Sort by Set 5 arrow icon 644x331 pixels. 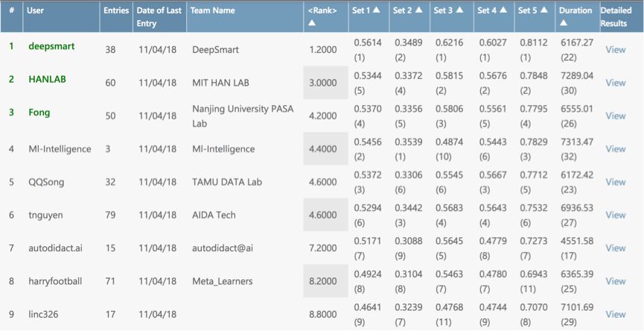[544, 10]
